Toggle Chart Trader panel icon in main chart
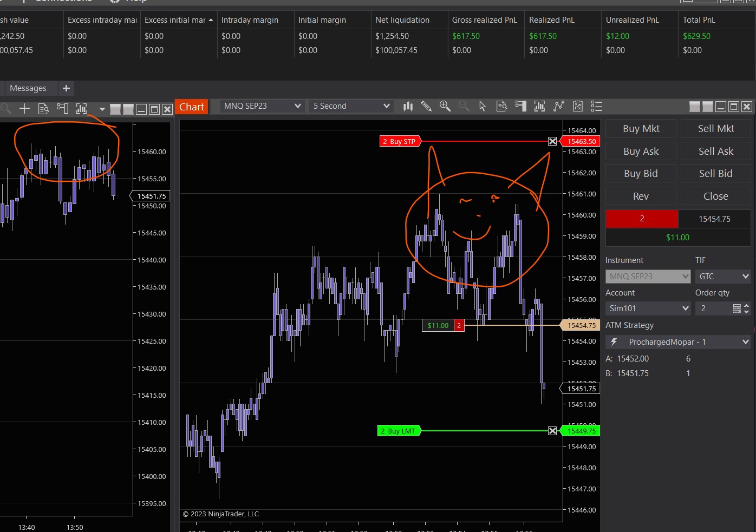756x532 pixels. pyautogui.click(x=521, y=106)
